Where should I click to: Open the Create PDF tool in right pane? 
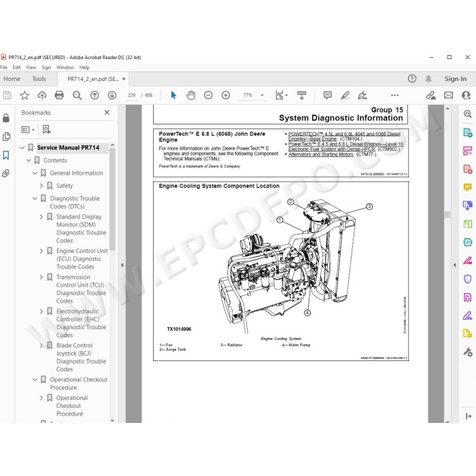click(x=468, y=169)
